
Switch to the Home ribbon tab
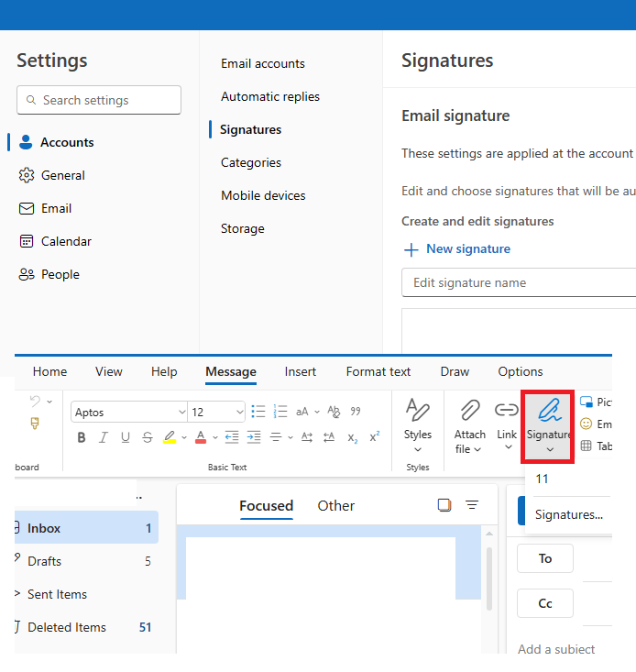coord(49,371)
